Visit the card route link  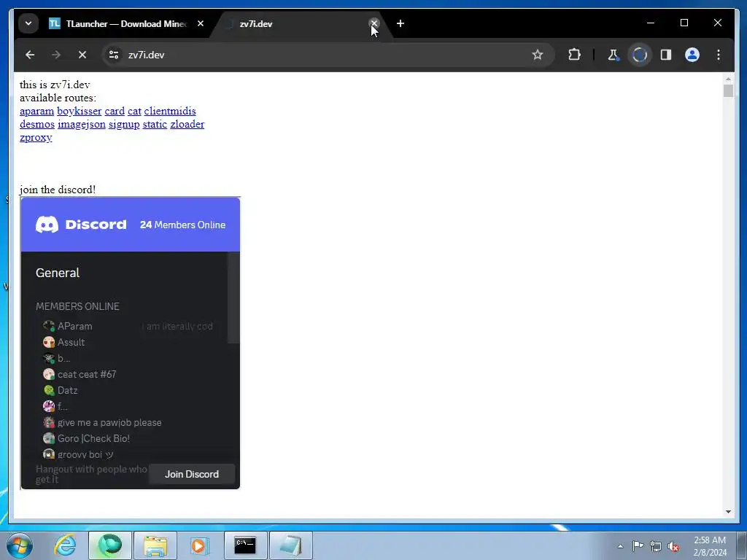click(x=115, y=111)
